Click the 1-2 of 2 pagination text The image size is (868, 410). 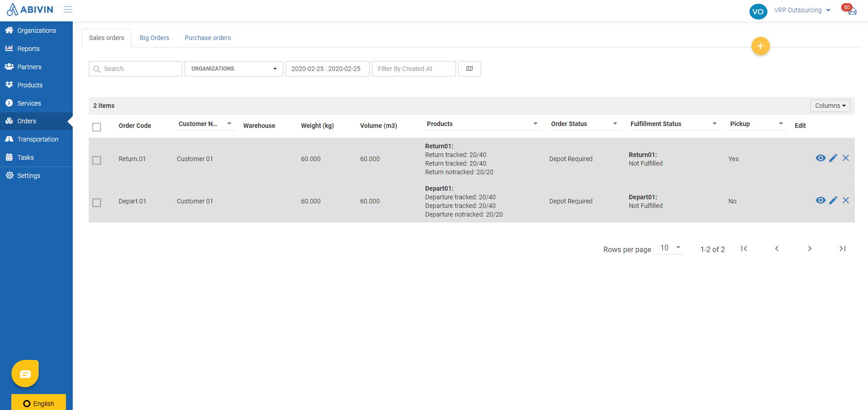coord(712,249)
